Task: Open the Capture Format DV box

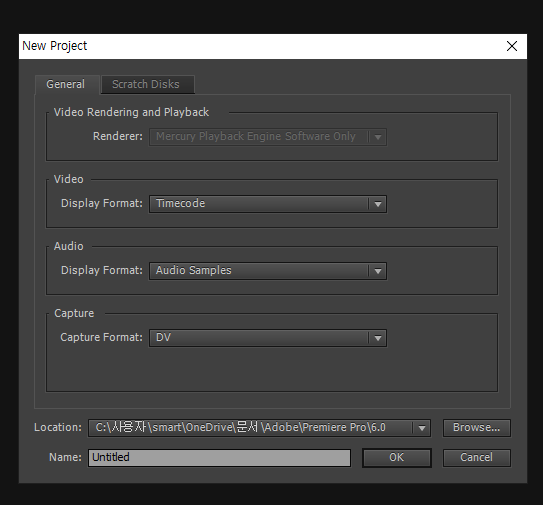Action: (268, 338)
